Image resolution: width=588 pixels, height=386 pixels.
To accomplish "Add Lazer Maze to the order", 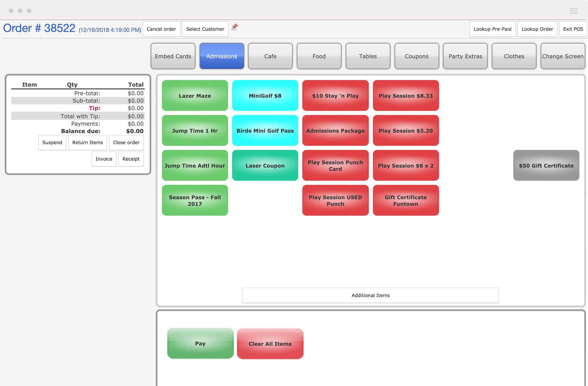I will (x=195, y=95).
